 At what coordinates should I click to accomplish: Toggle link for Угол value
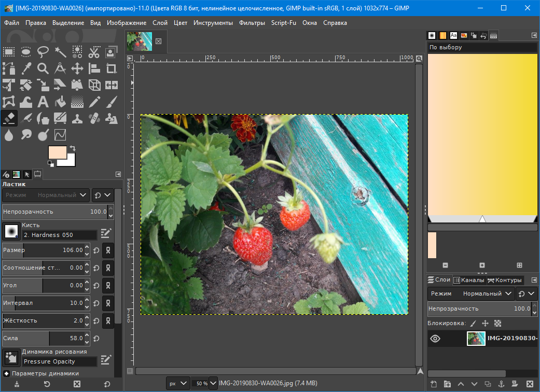click(x=108, y=285)
